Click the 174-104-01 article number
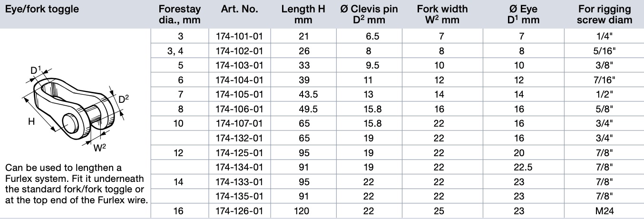 pos(239,80)
